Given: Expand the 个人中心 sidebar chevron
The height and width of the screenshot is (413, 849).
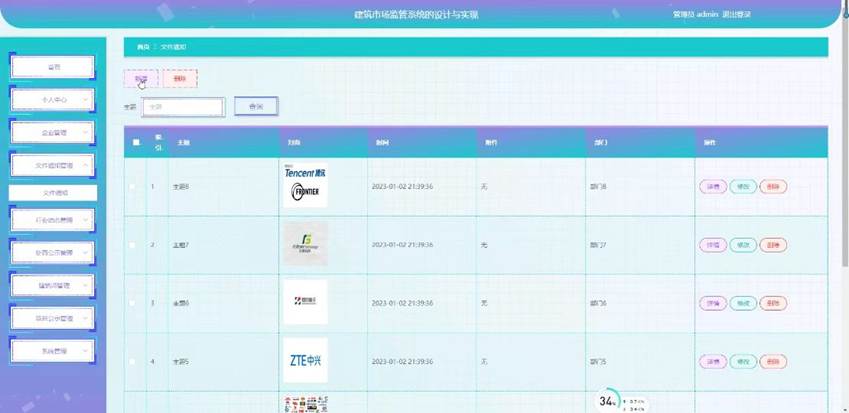Looking at the screenshot, I should [85, 100].
